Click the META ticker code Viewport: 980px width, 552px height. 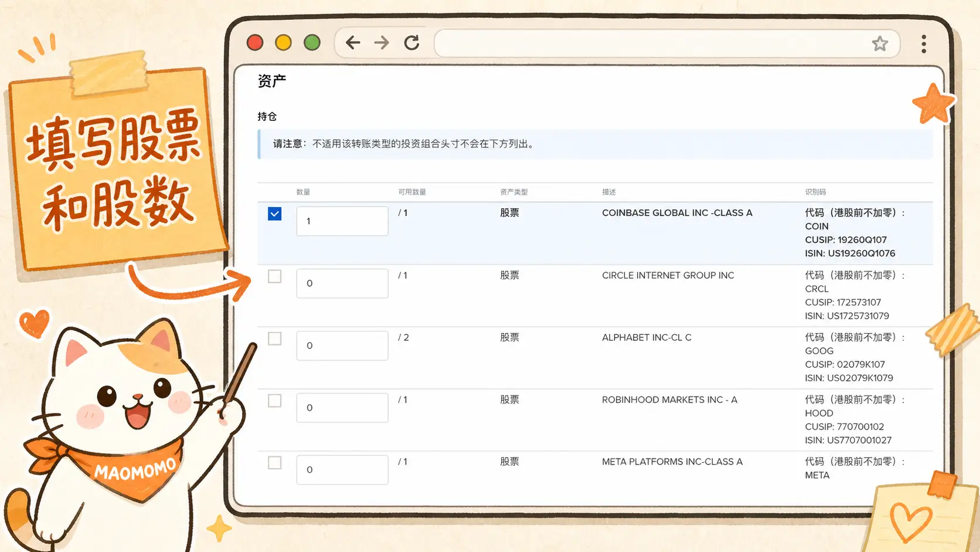click(817, 475)
